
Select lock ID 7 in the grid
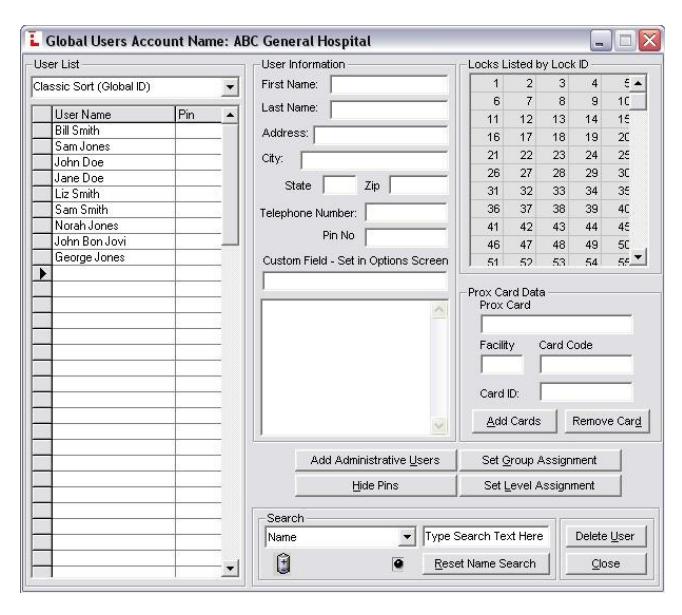pyautogui.click(x=520, y=101)
